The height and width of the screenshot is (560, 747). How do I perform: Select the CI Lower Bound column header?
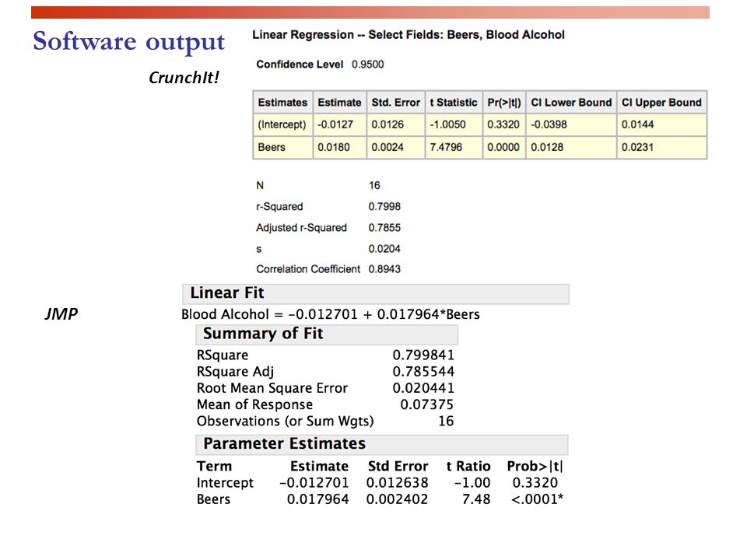pyautogui.click(x=571, y=103)
